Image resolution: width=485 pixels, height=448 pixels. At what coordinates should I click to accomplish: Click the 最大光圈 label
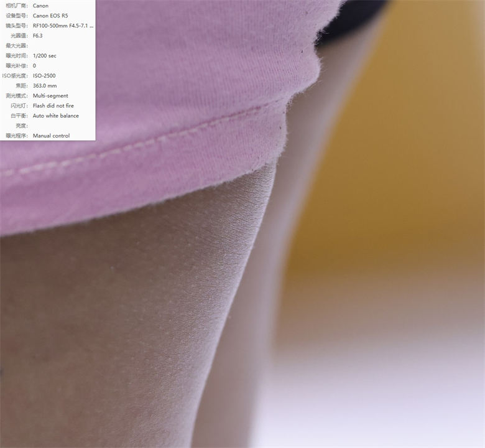(x=17, y=45)
